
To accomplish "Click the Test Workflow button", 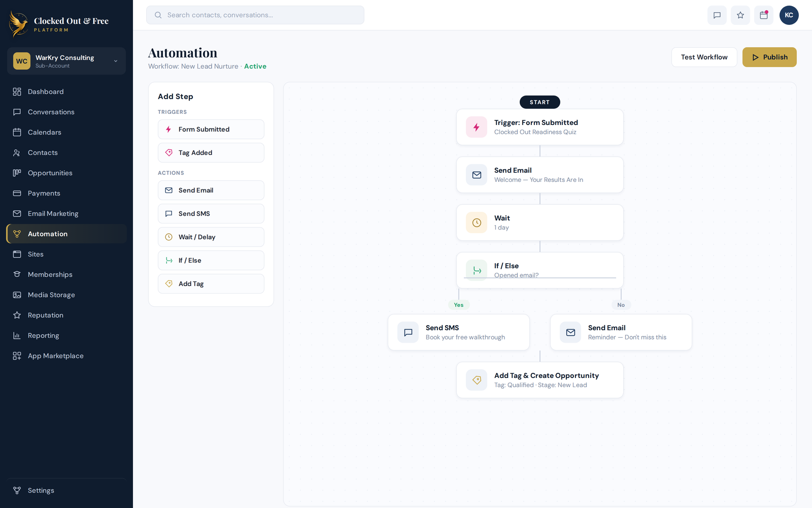I will click(704, 57).
